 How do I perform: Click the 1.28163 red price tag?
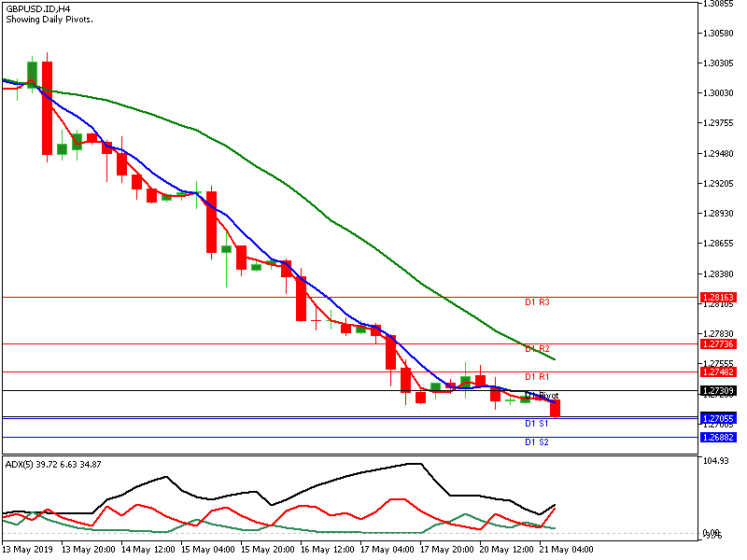718,297
